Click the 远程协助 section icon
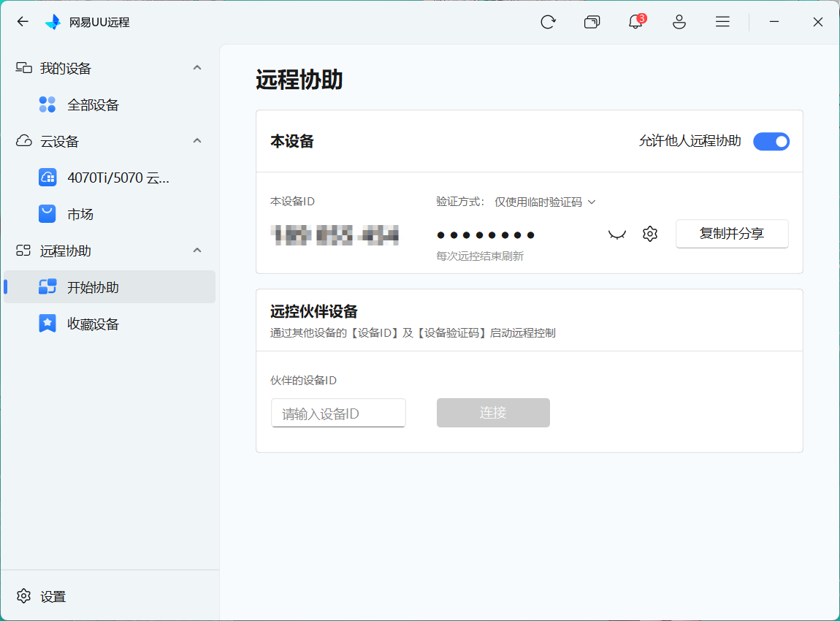840x621 pixels. point(23,250)
